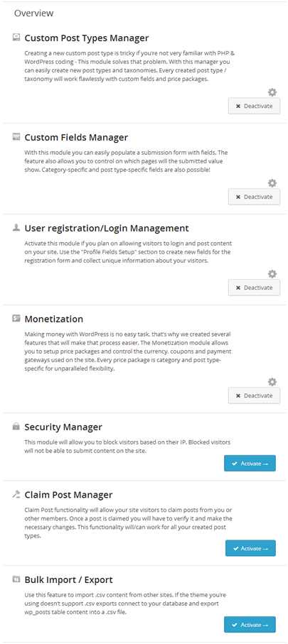Deactivate the Custom Post Types Manager module

[255, 106]
